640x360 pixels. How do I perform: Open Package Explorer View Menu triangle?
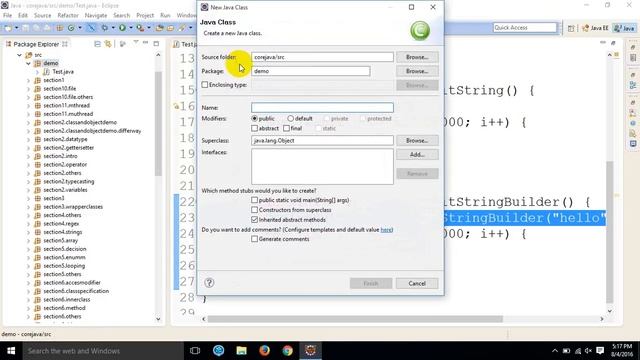pos(136,43)
